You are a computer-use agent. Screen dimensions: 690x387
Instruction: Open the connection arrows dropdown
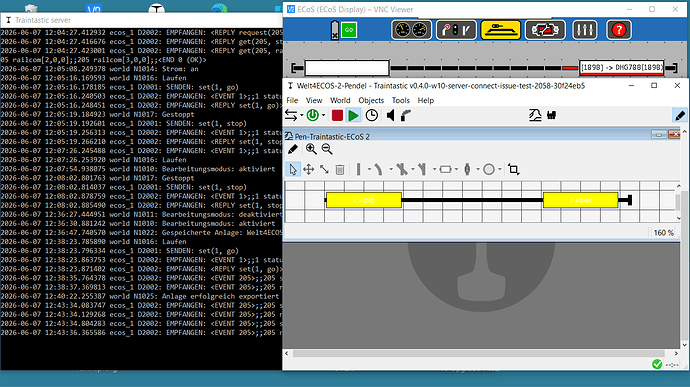pos(301,115)
